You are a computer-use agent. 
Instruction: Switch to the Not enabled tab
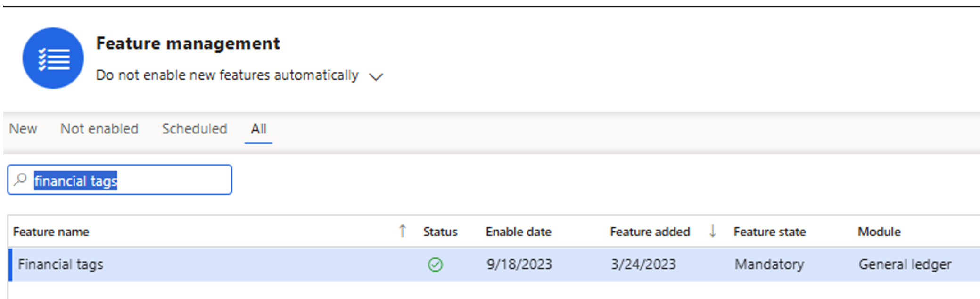click(99, 129)
